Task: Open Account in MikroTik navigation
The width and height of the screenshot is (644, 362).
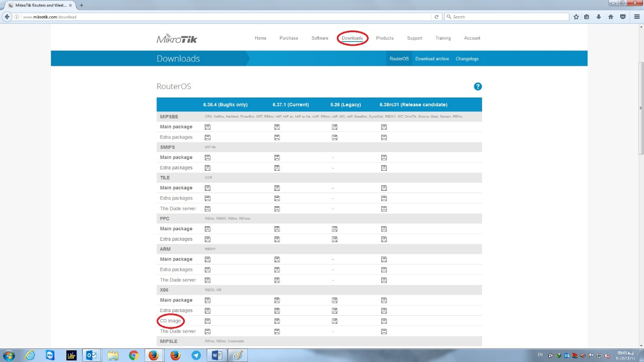Action: [x=472, y=38]
